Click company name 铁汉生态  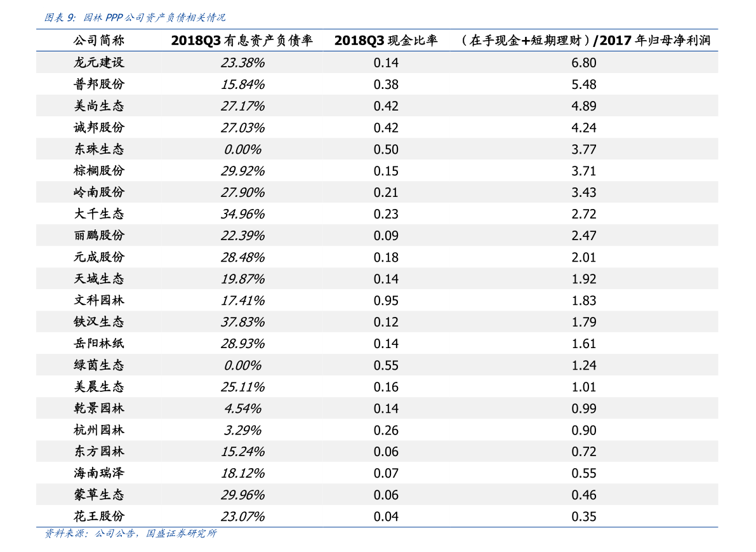tap(99, 322)
